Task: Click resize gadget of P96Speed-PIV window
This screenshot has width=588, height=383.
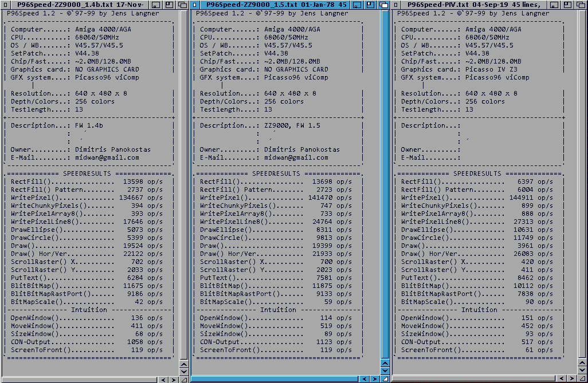Action: tap(582, 378)
